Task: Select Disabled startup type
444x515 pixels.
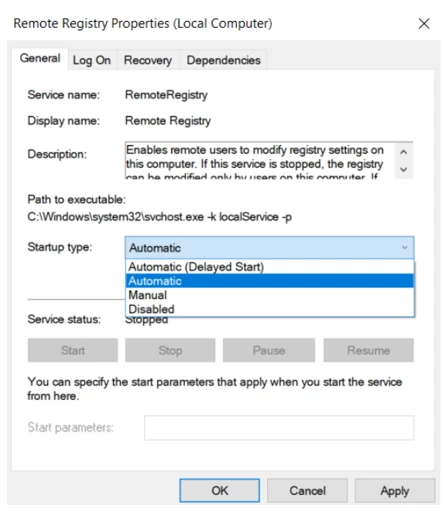Action: [270, 309]
